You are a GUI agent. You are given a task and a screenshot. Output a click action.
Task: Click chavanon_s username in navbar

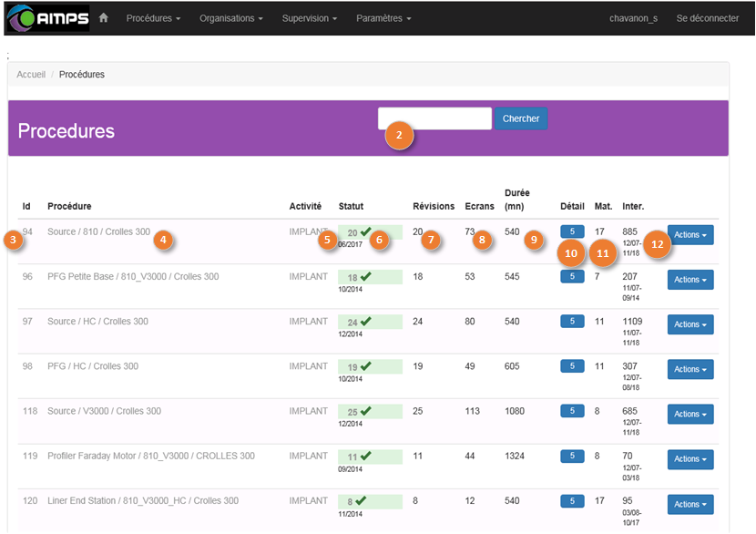pos(633,18)
